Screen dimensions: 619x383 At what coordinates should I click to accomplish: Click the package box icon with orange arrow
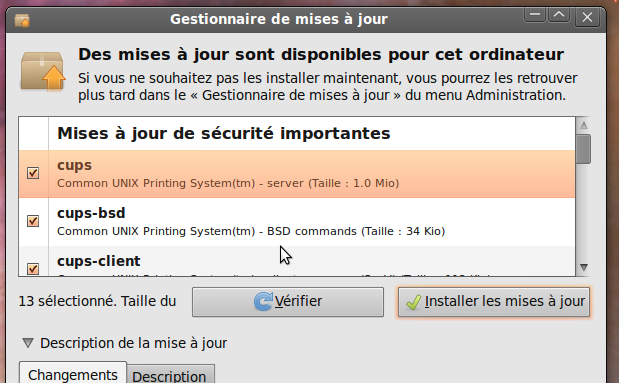pyautogui.click(x=43, y=71)
